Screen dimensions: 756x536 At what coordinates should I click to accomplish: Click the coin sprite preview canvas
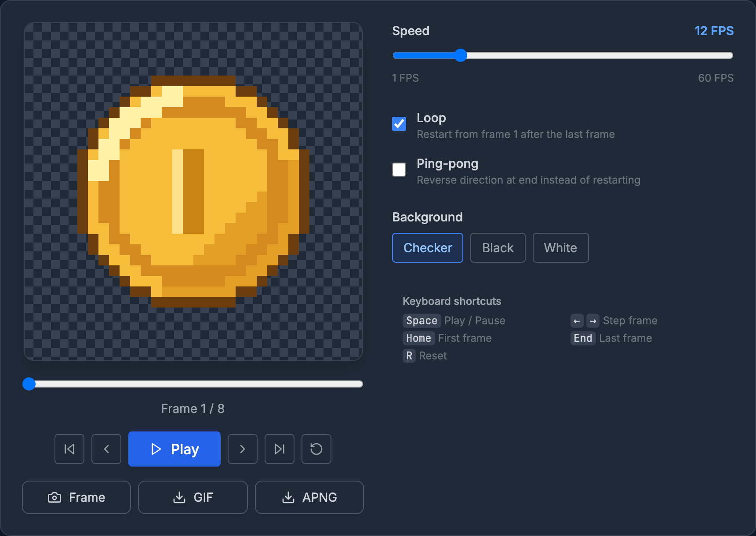point(193,192)
